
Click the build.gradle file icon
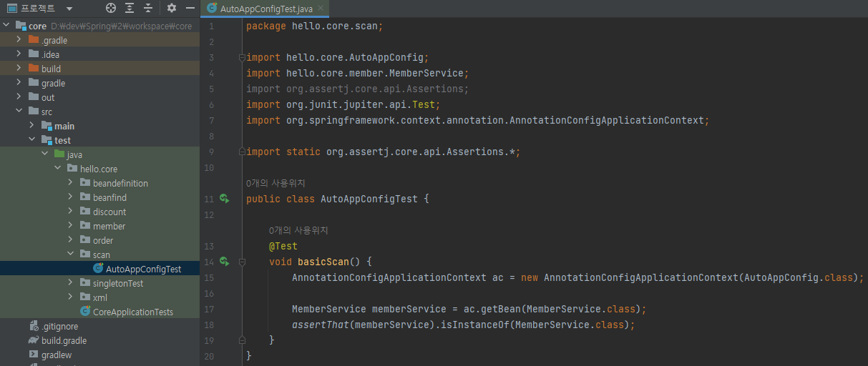pyautogui.click(x=34, y=340)
